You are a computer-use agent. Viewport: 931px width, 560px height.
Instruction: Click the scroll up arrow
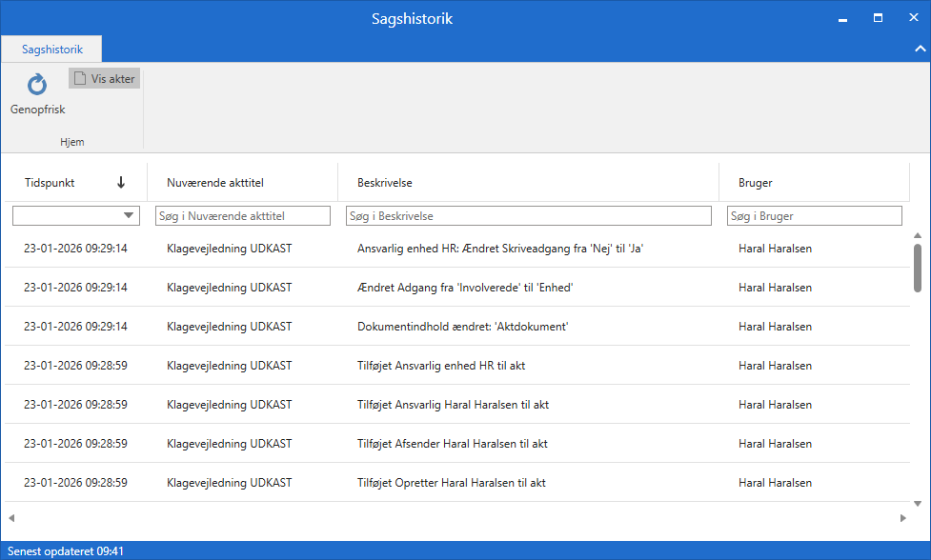(918, 235)
